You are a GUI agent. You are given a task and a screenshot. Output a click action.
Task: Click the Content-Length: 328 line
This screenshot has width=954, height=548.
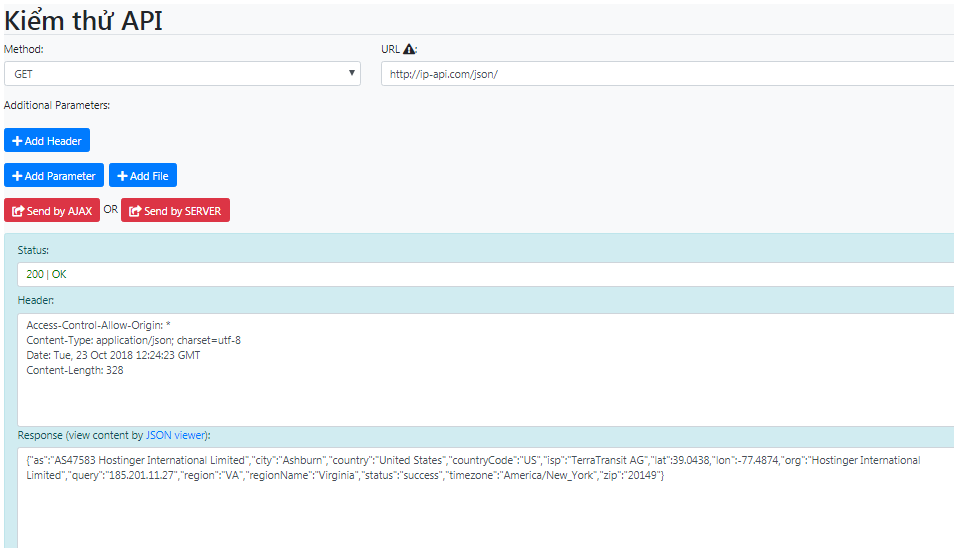pyautogui.click(x=75, y=370)
